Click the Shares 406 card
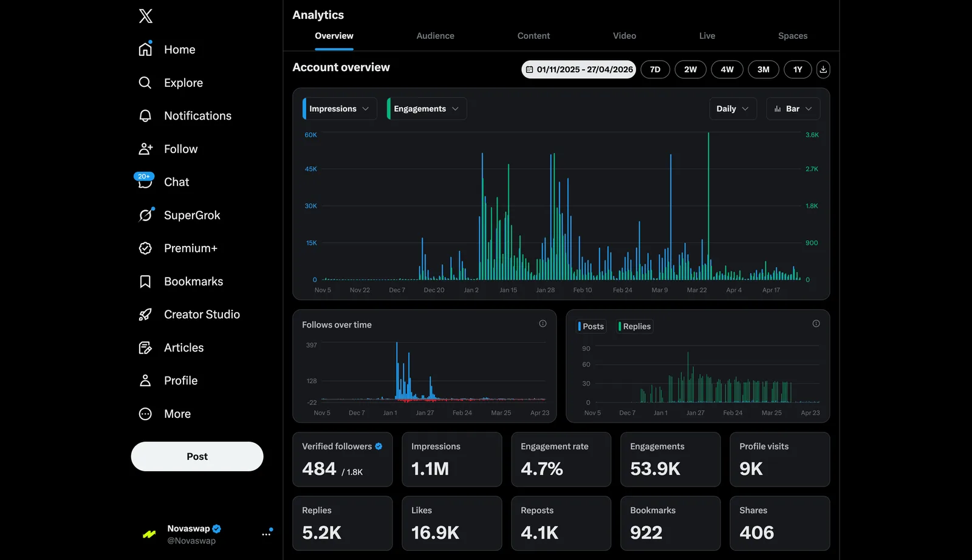 click(780, 524)
